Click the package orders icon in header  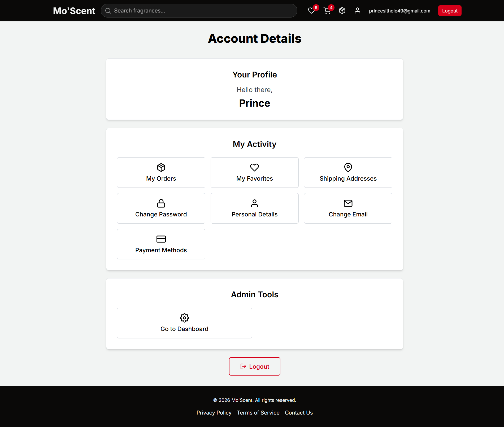342,11
